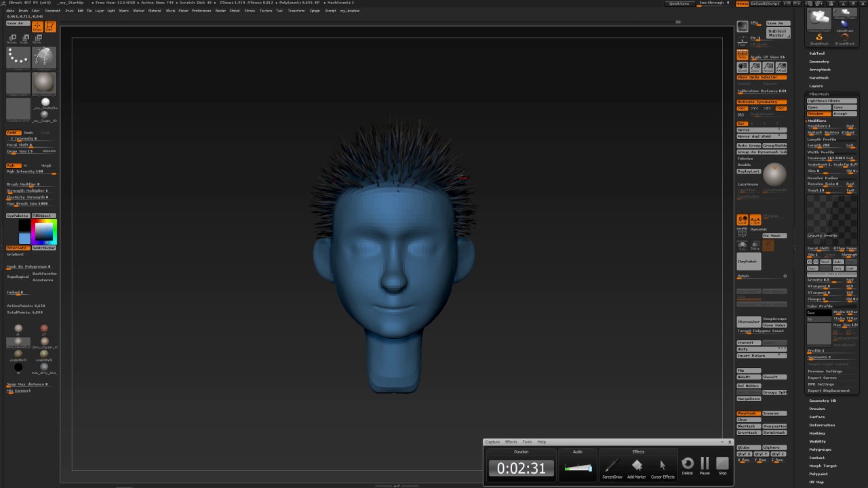The width and height of the screenshot is (868, 488).
Task: Toggle Cursor Effects icon
Action: point(663,467)
